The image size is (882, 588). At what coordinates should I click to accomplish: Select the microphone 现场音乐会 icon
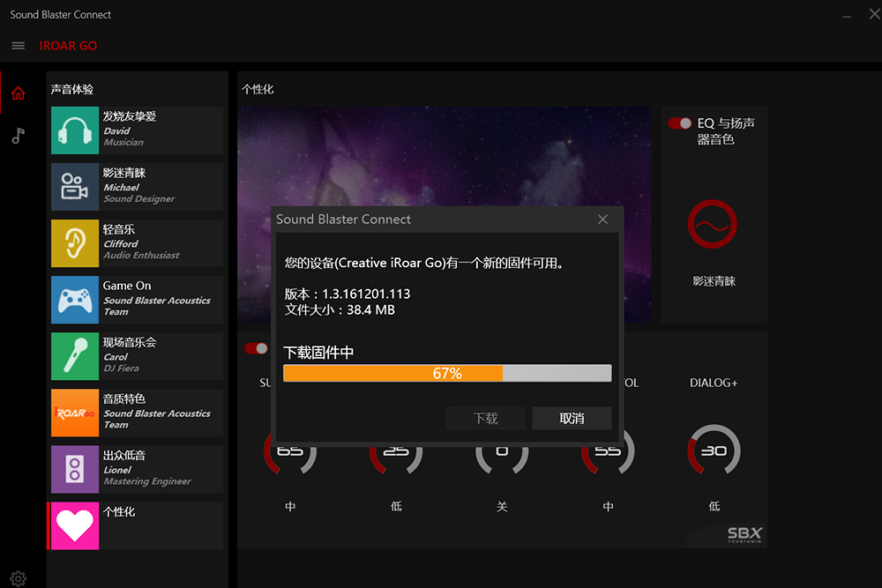click(x=75, y=356)
